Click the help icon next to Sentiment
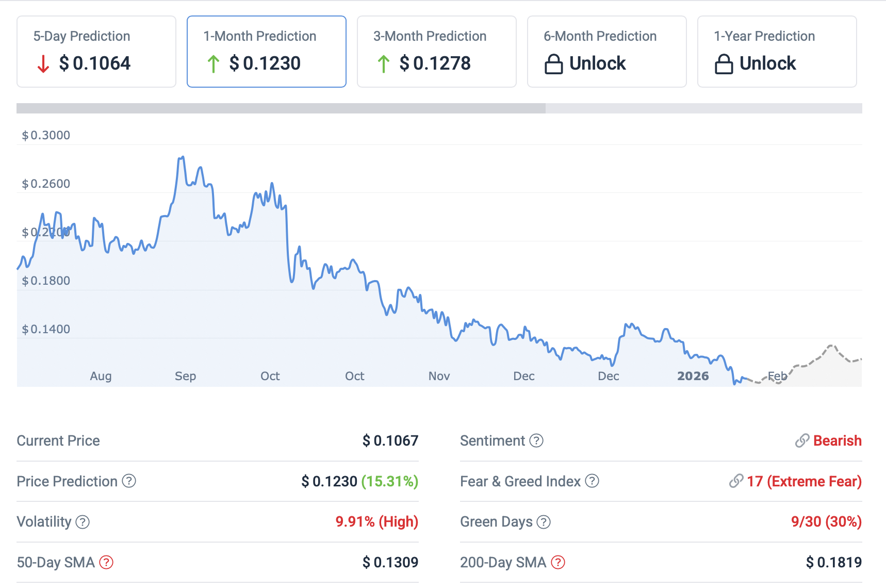This screenshot has height=588, width=886. [536, 441]
